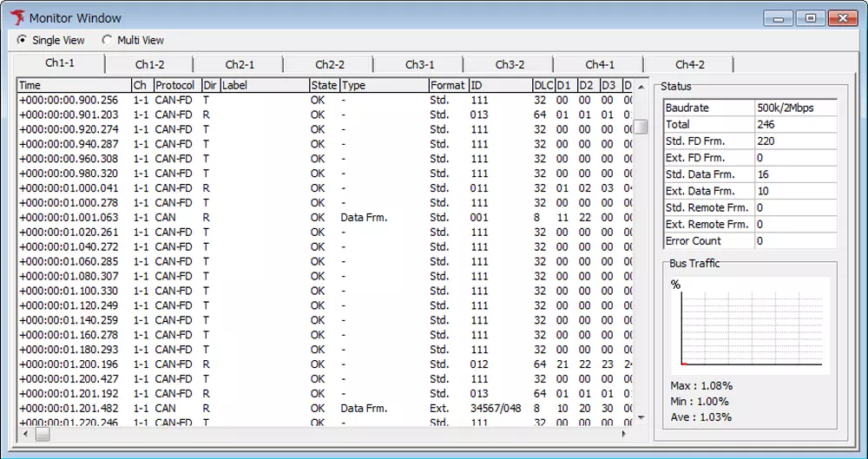This screenshot has height=459, width=868.
Task: Click the DLC column header
Action: [x=542, y=86]
